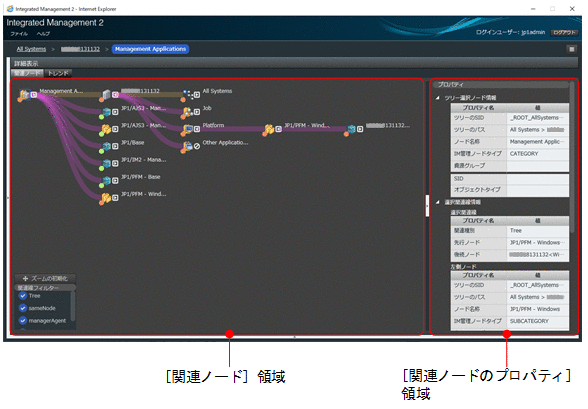The height and width of the screenshot is (409, 588).
Task: Click the relation filter list scrollbar
Action: (x=73, y=306)
